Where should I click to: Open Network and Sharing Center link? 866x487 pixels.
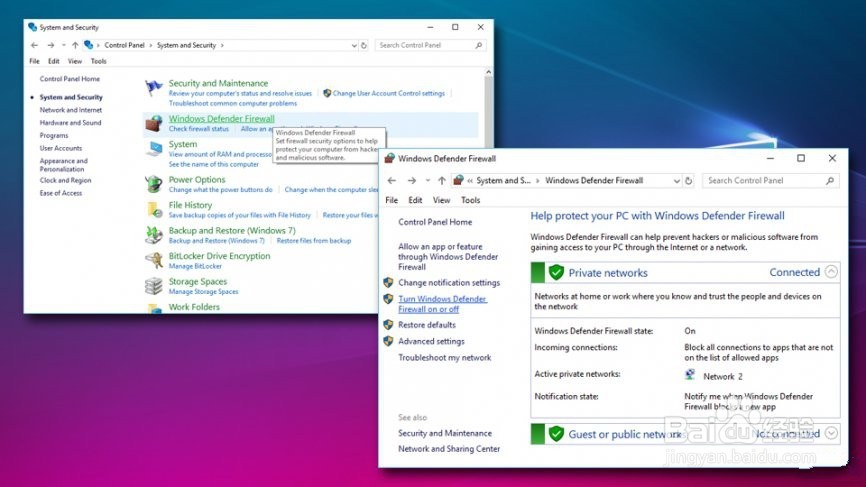pos(449,449)
